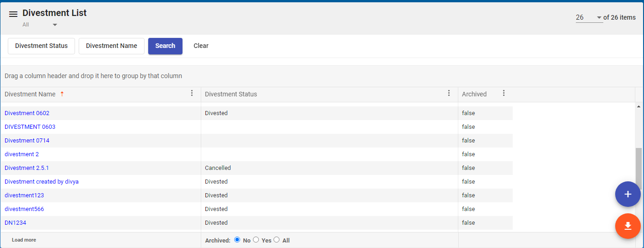Viewport: 644px width, 248px height.
Task: Click Load more at table bottom
Action: [x=24, y=240]
